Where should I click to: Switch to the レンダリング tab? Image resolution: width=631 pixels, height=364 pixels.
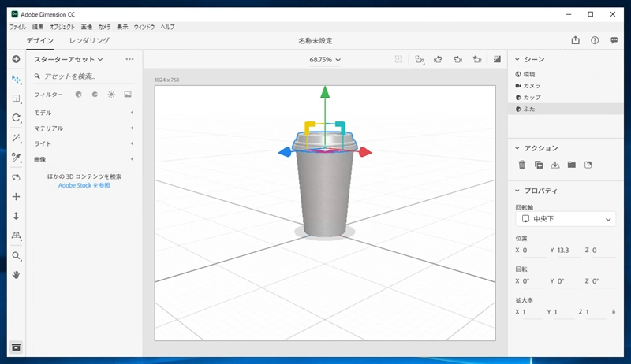click(x=89, y=41)
